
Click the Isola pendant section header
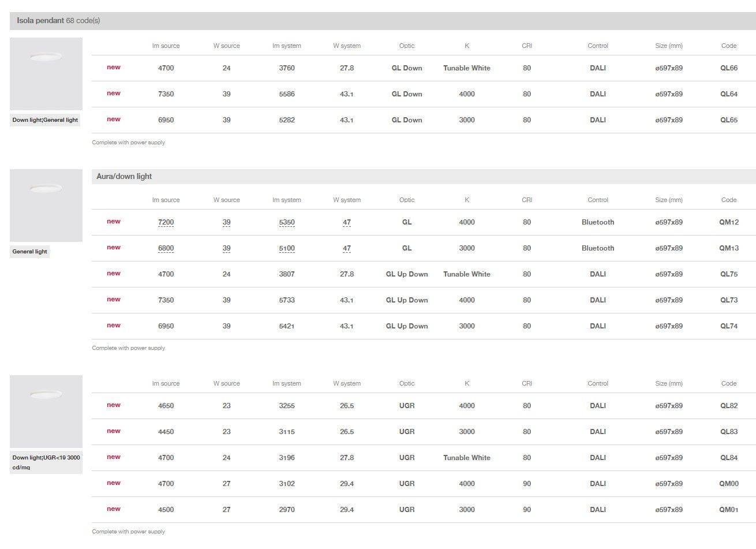pyautogui.click(x=58, y=21)
